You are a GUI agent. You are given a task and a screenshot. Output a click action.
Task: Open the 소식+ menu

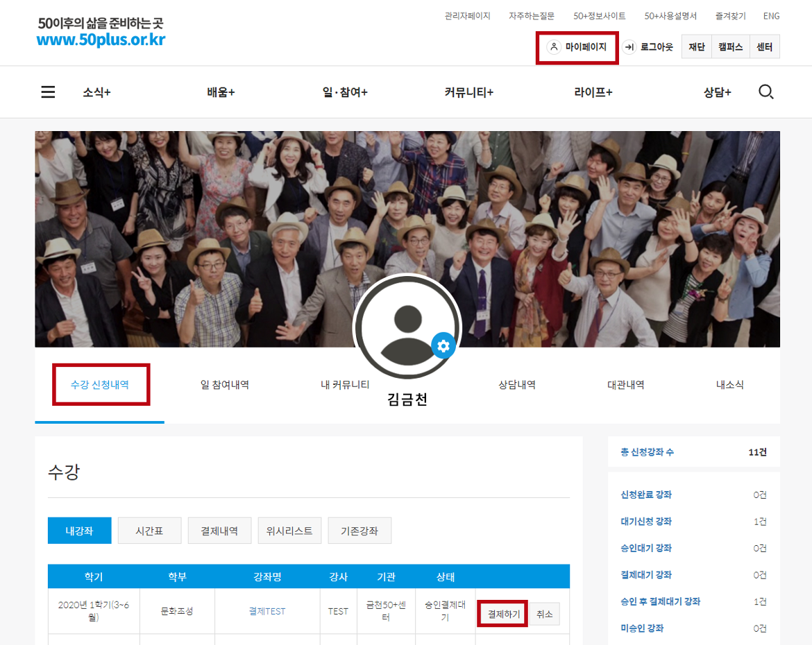pos(97,92)
